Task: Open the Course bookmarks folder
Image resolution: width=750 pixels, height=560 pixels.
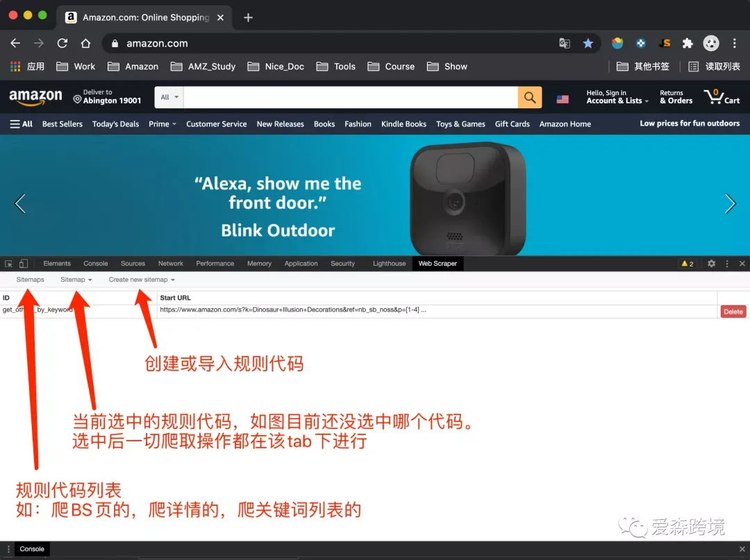Action: tap(391, 67)
